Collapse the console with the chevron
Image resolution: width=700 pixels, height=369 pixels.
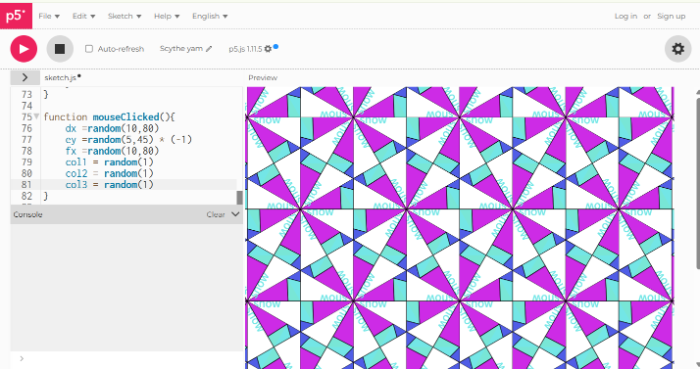[x=235, y=214]
